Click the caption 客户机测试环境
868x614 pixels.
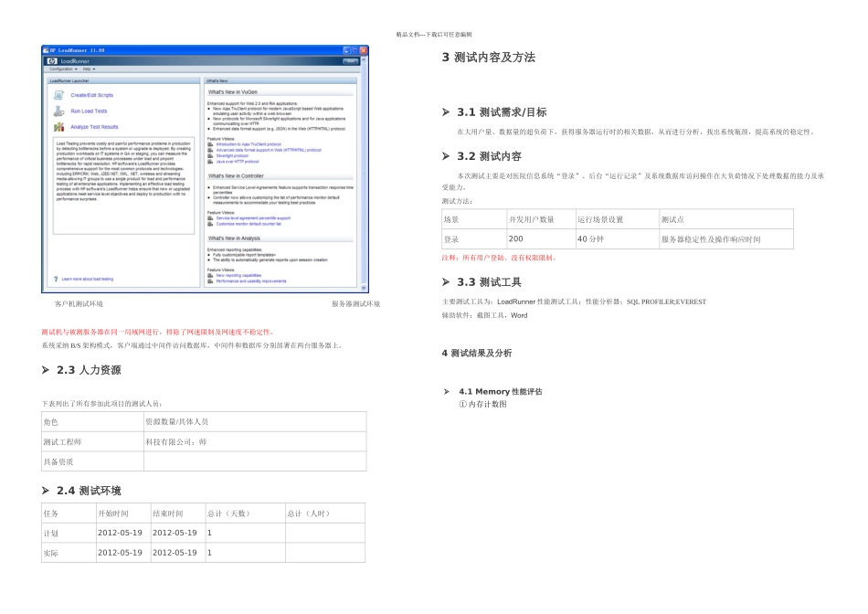click(x=79, y=304)
